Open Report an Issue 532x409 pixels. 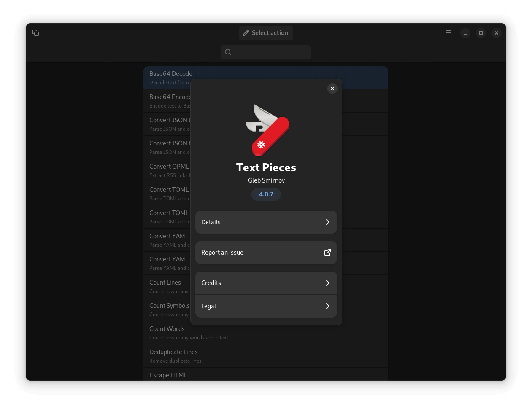266,252
